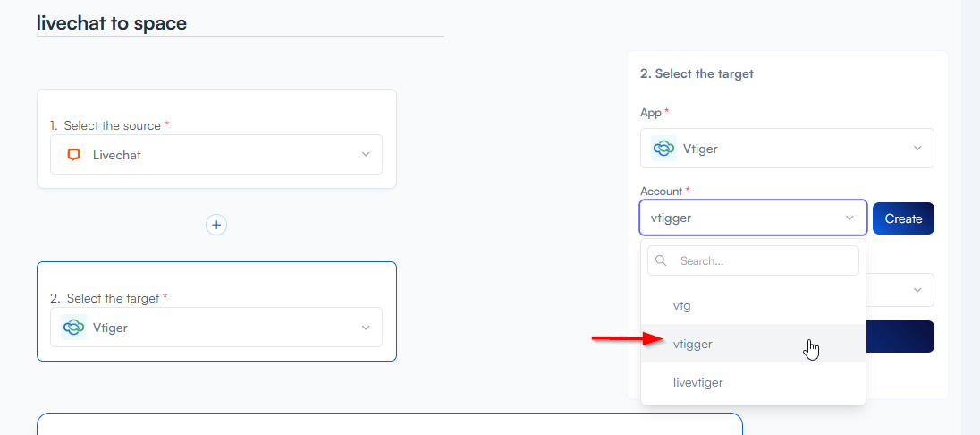The width and height of the screenshot is (980, 435).
Task: Choose the vtigger account option
Action: click(x=693, y=344)
